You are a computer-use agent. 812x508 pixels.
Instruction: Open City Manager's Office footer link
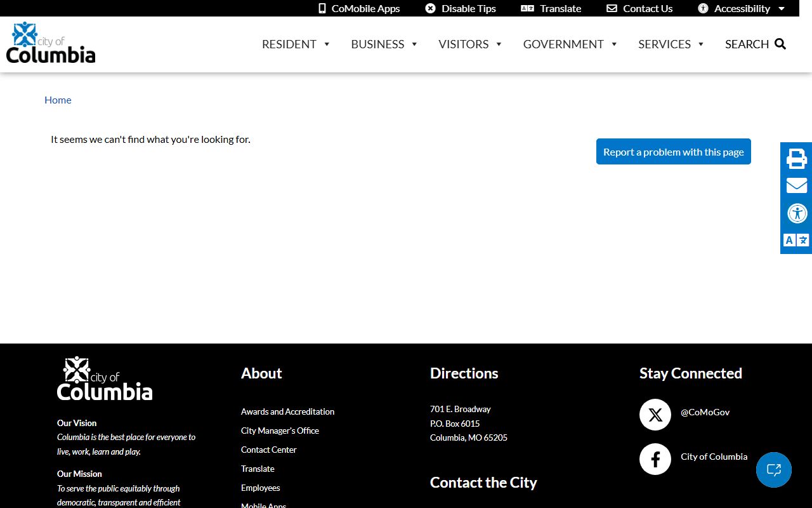pyautogui.click(x=280, y=431)
